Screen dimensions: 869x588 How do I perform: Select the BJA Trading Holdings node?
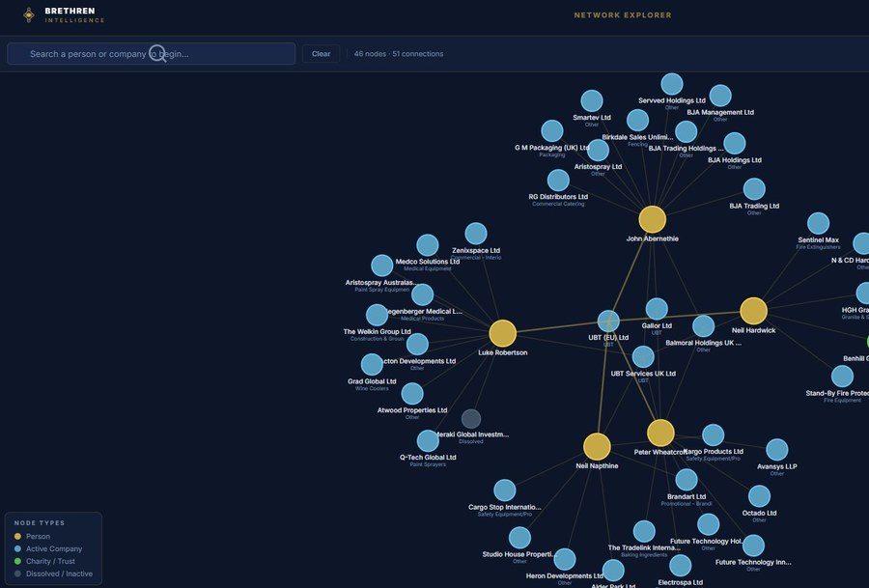687,132
